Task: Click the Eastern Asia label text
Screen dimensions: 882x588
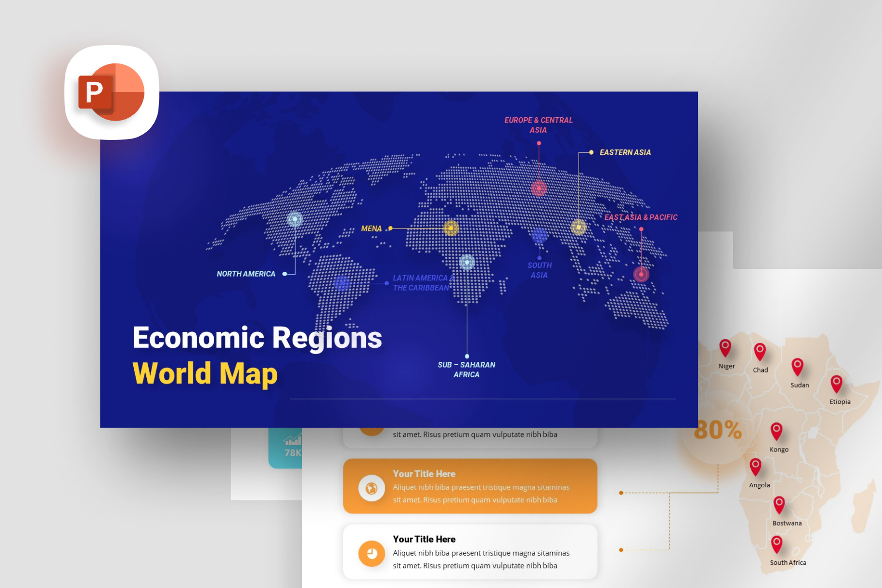Action: (x=625, y=153)
